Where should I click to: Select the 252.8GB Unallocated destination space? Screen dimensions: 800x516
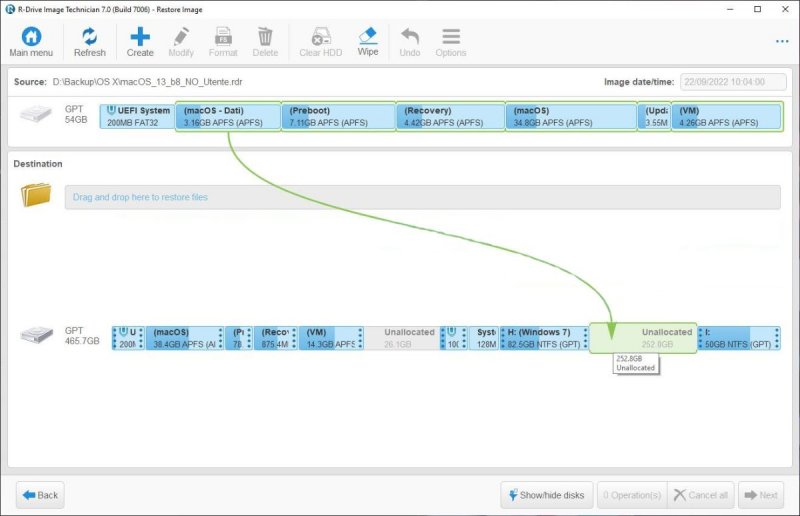[643, 338]
